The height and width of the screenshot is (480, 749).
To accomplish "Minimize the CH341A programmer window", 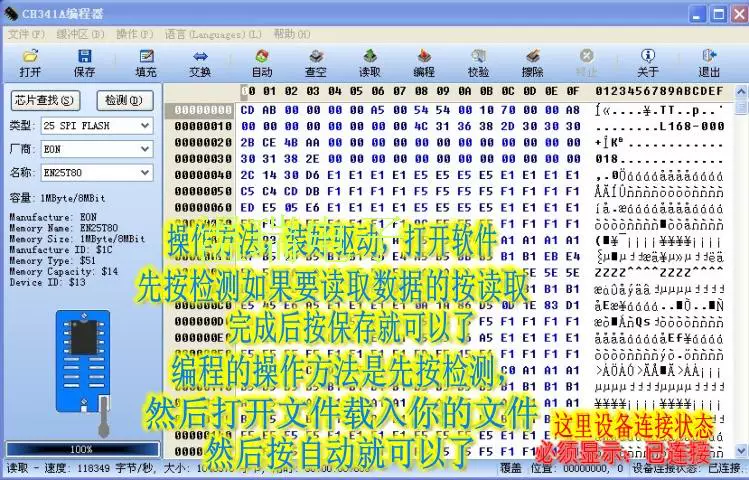I will tap(698, 14).
